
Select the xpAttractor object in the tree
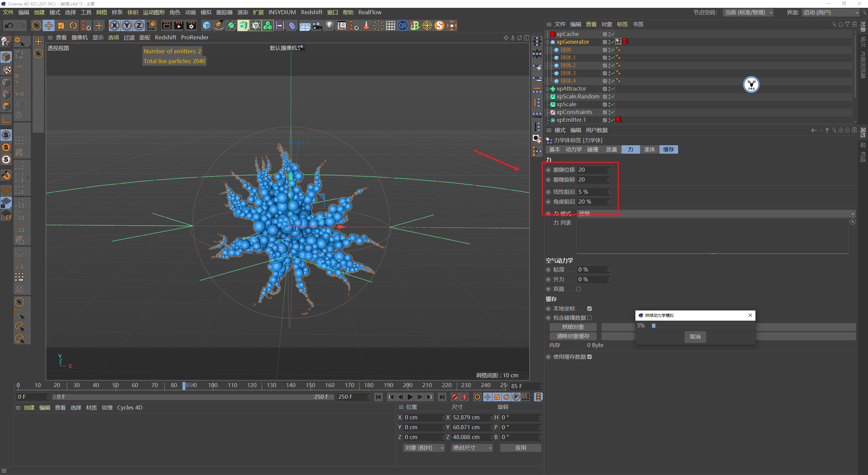tap(571, 89)
